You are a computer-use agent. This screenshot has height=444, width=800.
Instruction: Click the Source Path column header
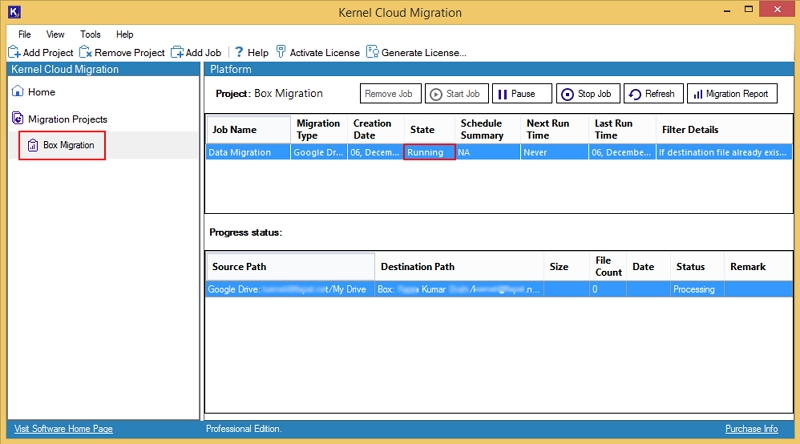[290, 266]
